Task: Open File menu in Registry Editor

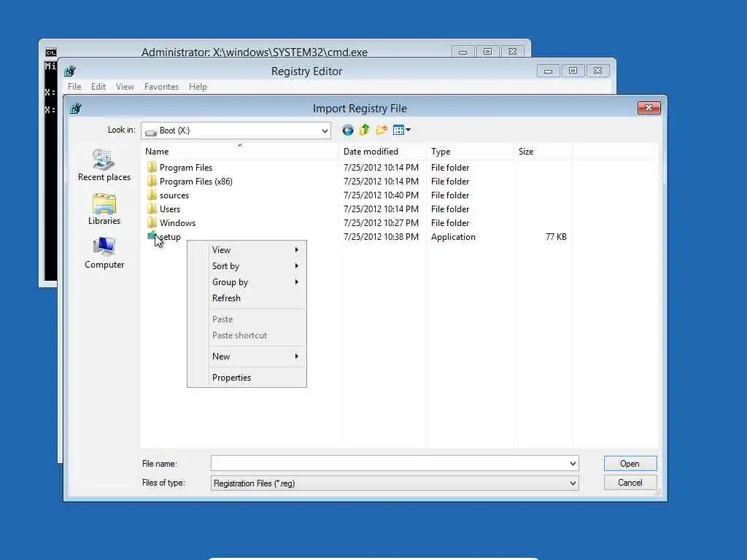Action: click(x=74, y=87)
